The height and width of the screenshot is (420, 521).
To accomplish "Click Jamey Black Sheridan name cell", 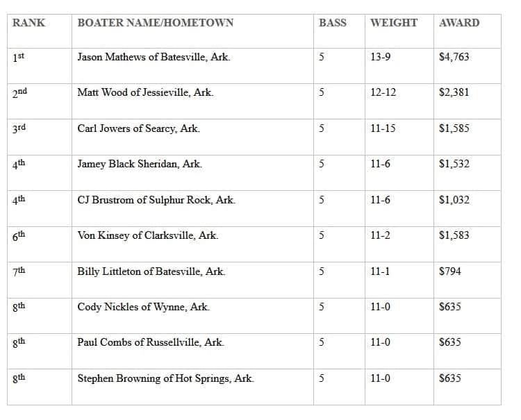I will coord(140,165).
